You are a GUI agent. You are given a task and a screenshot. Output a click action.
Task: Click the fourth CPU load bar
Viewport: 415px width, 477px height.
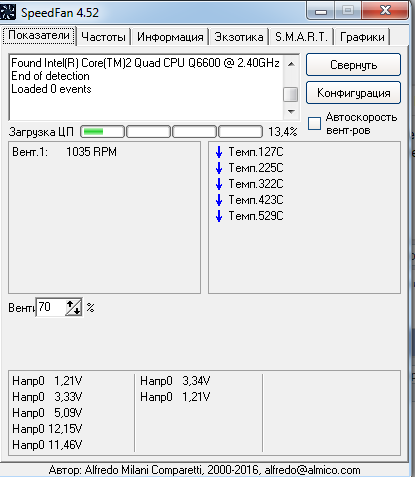tap(240, 132)
